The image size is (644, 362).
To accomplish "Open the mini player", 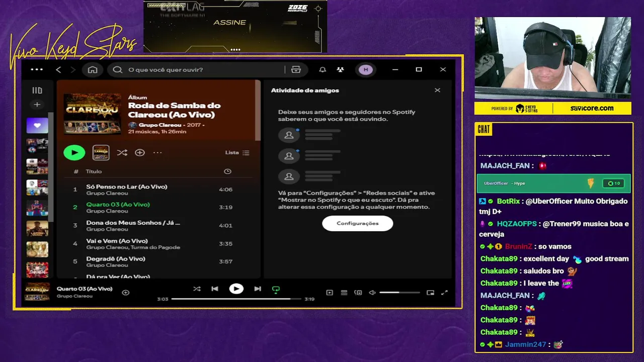I will pos(430,293).
